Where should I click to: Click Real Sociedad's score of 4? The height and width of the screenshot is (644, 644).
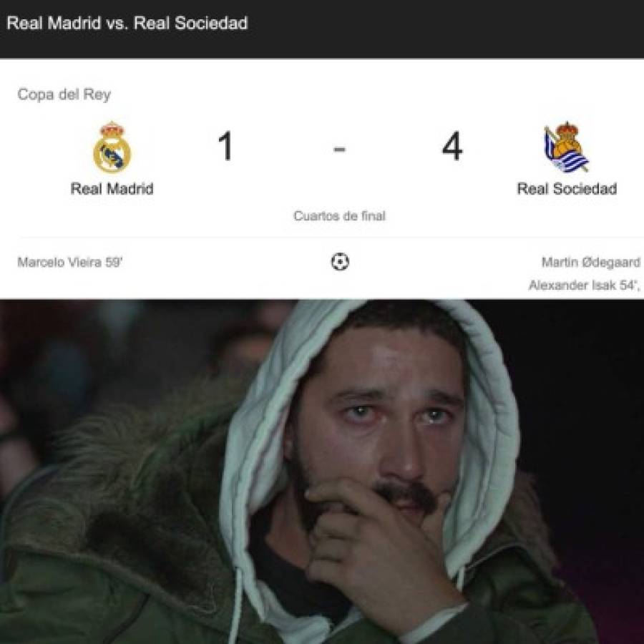(452, 146)
